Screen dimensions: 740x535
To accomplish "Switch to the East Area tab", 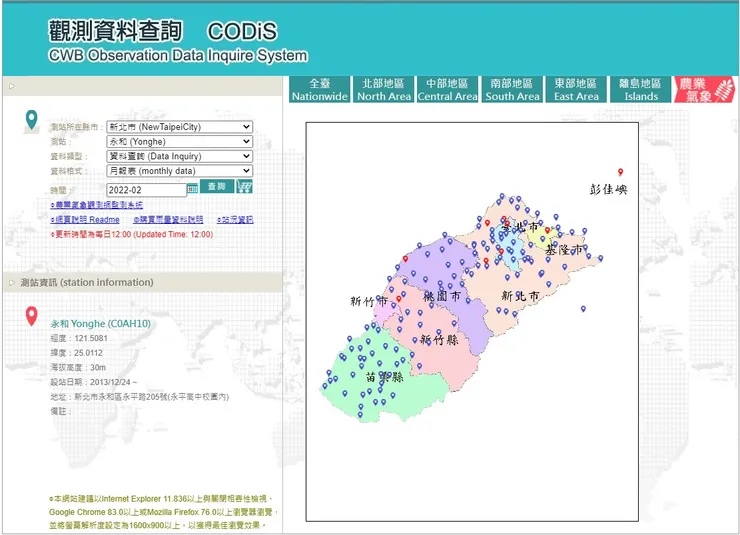I will [x=576, y=89].
